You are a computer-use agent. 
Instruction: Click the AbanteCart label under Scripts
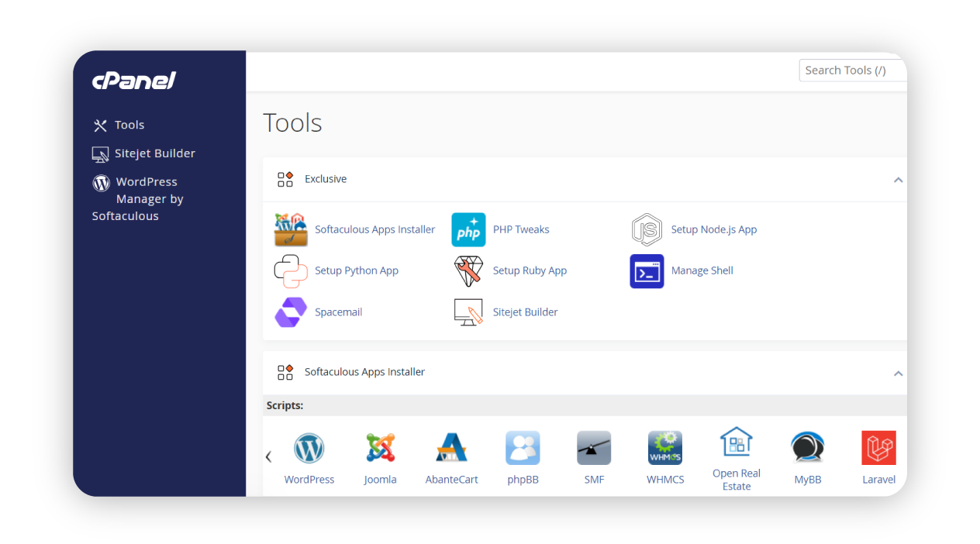coord(452,480)
